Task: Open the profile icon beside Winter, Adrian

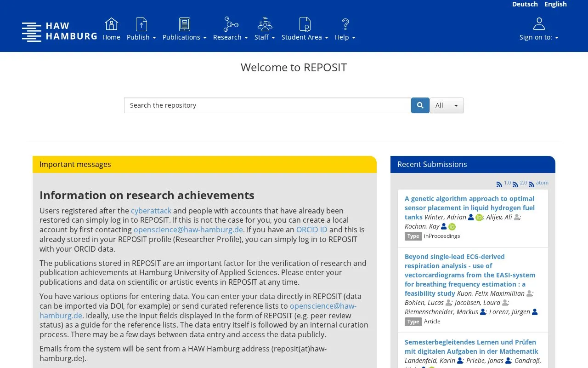Action: [x=471, y=217]
